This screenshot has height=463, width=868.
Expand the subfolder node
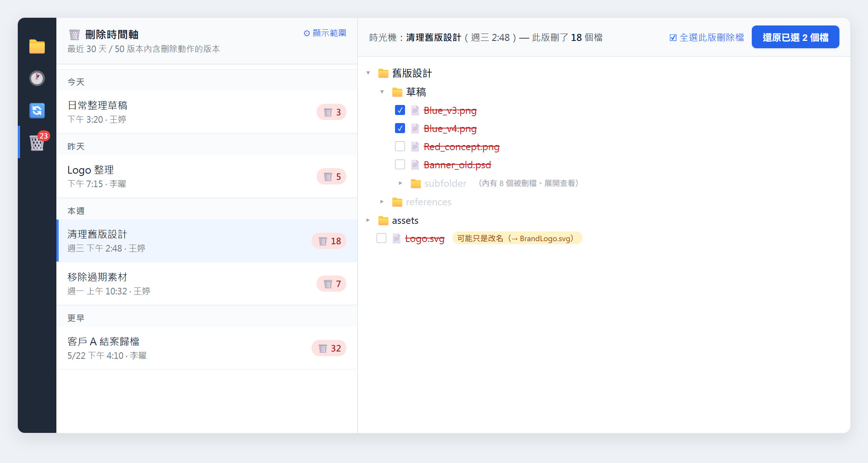(401, 183)
